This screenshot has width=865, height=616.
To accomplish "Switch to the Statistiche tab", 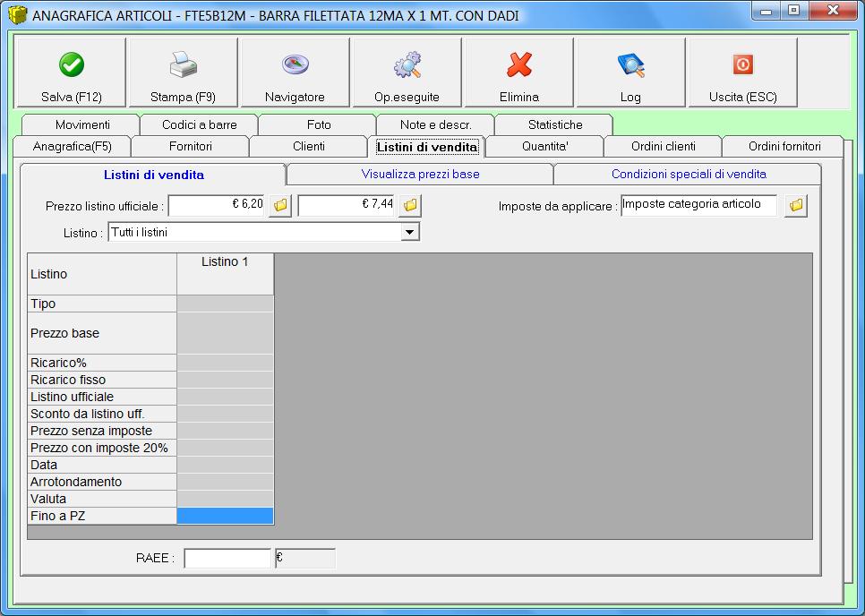I will 555,124.
